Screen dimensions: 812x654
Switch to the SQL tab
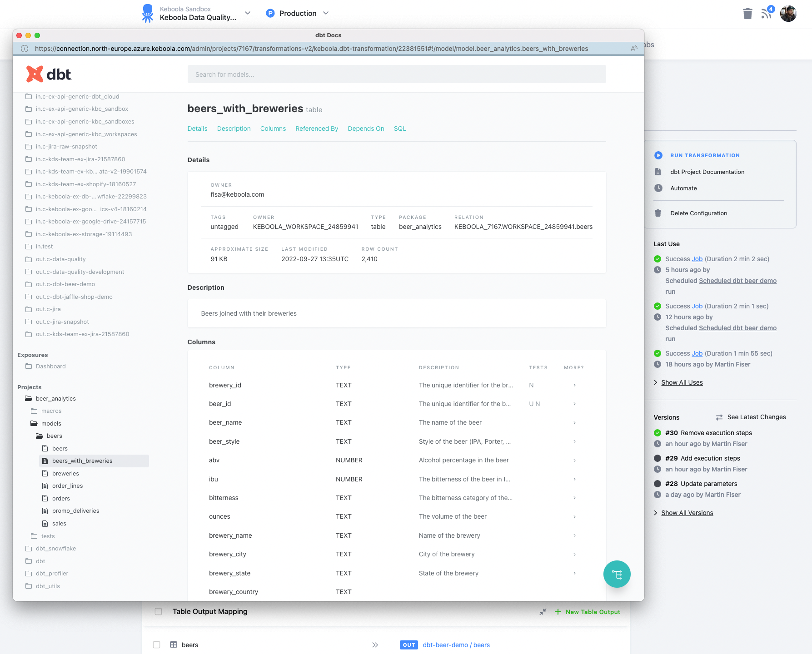400,129
